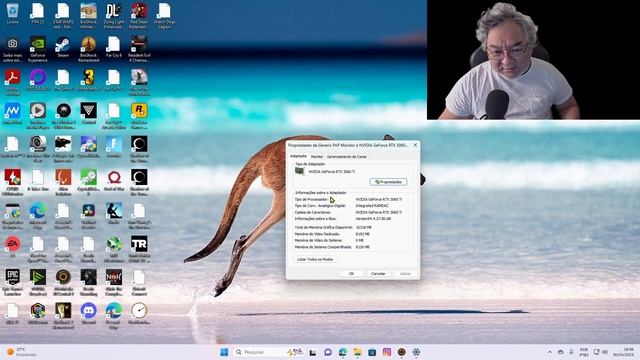This screenshot has height=360, width=640.
Task: Launch the EA app desktop icon
Action: 13,247
